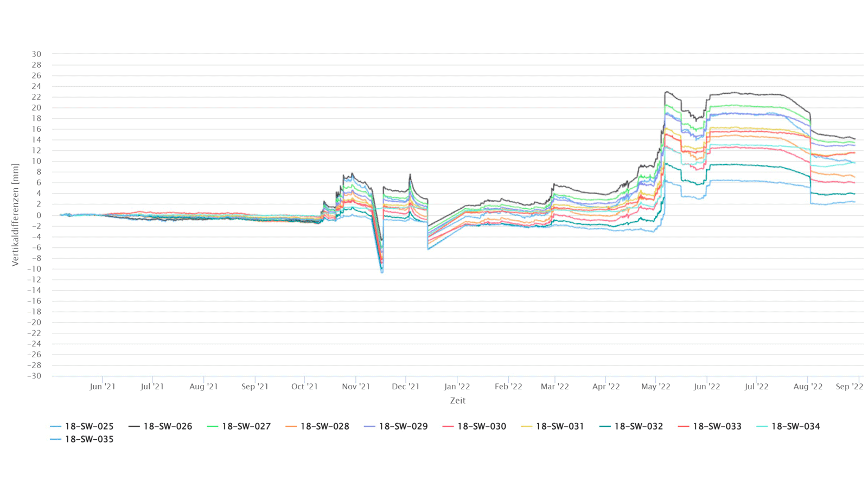This screenshot has width=868, height=488.
Task: Toggle the 18-SW-032 legend entry
Action: [x=631, y=426]
